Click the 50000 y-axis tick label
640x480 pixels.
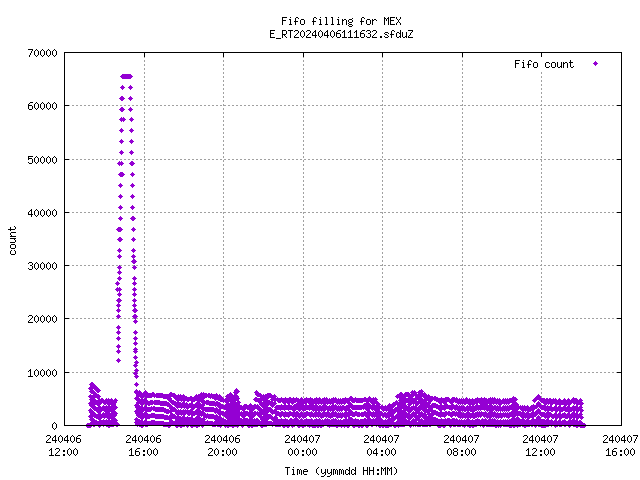tap(42, 160)
